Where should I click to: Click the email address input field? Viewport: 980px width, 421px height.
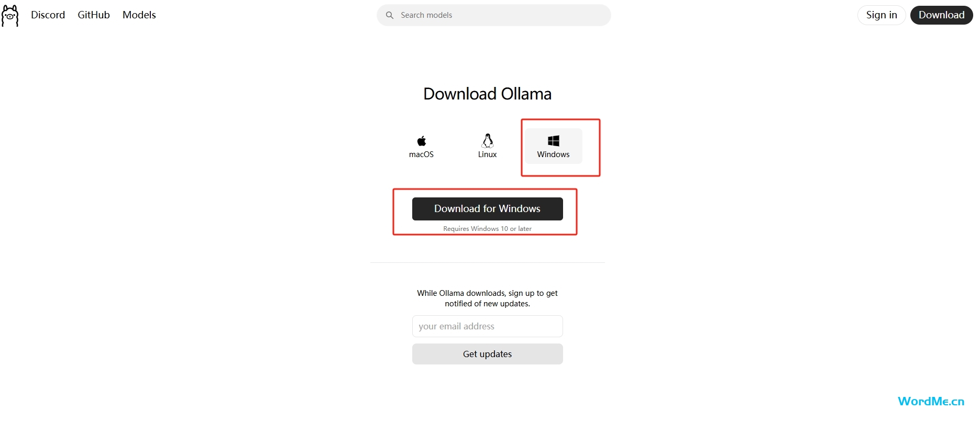click(x=487, y=326)
